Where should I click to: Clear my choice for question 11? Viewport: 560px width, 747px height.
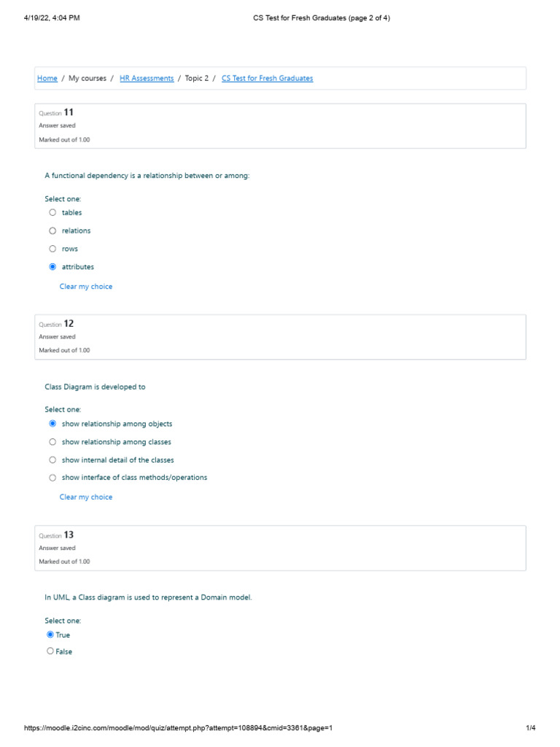86,286
